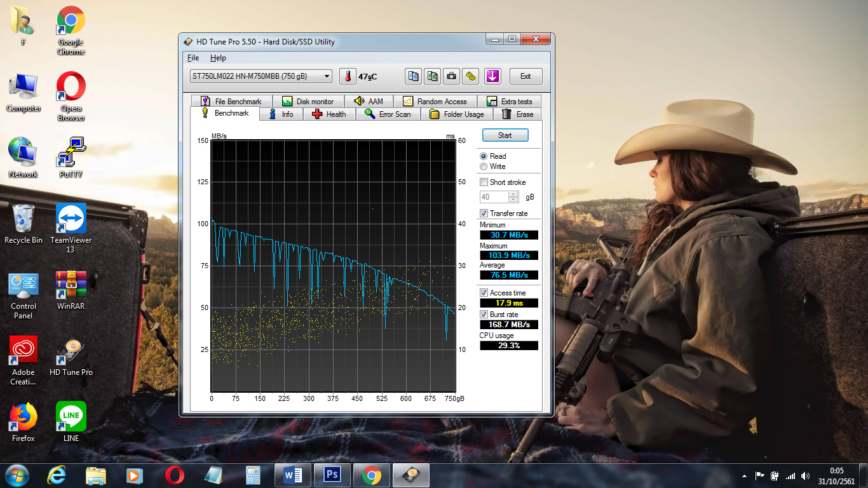Open the options wrench icon
Screen dimensions: 868x488
click(470, 76)
